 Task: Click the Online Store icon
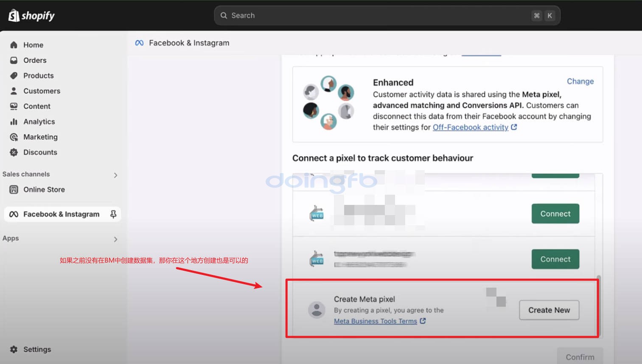coord(14,190)
